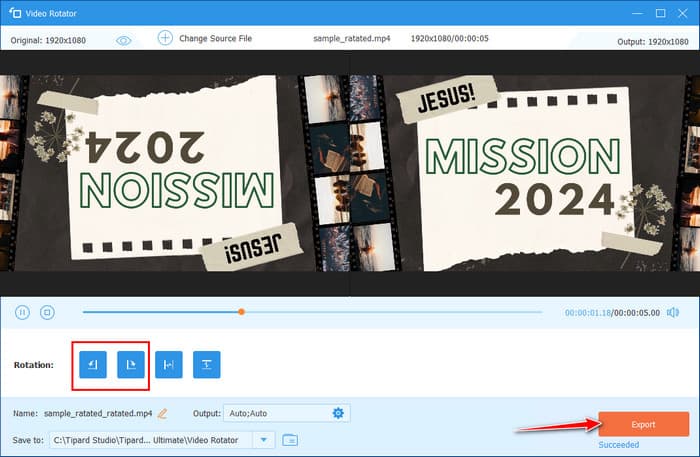700x457 pixels.
Task: Click the playback progress slider handle
Action: (241, 312)
